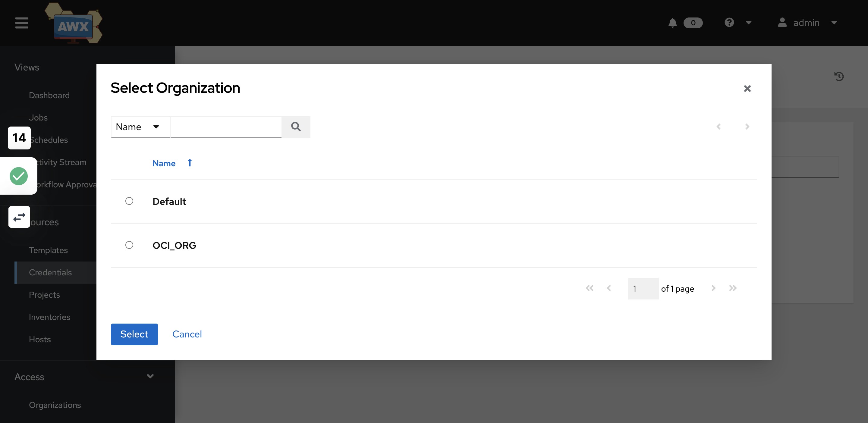
Task: Click the AWX logo
Action: coord(74,23)
